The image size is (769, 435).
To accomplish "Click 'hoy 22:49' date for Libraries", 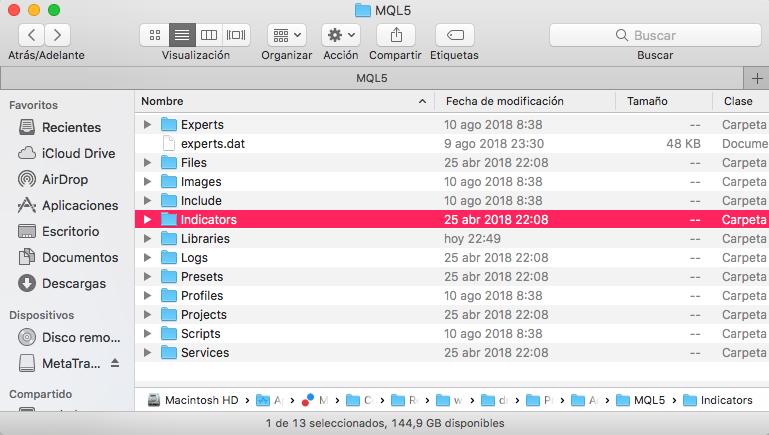I will tap(472, 239).
